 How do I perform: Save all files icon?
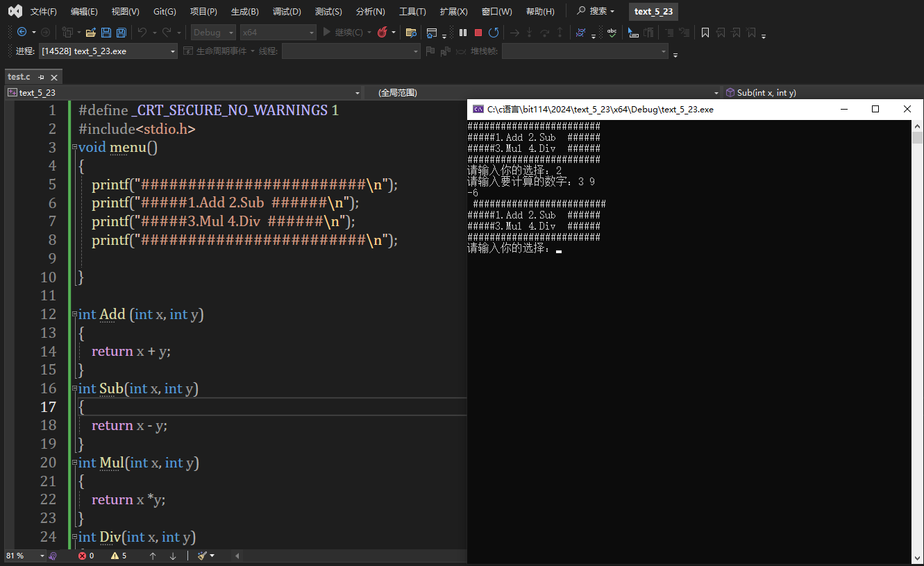click(x=121, y=32)
